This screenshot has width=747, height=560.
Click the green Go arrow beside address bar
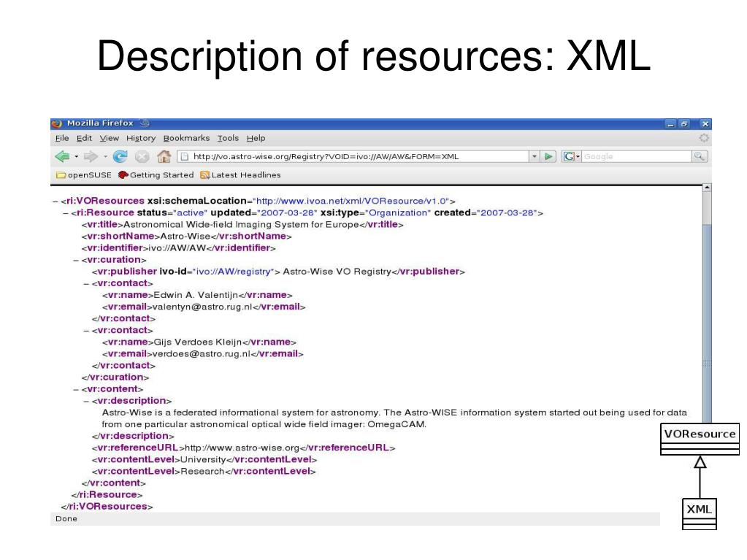(549, 156)
